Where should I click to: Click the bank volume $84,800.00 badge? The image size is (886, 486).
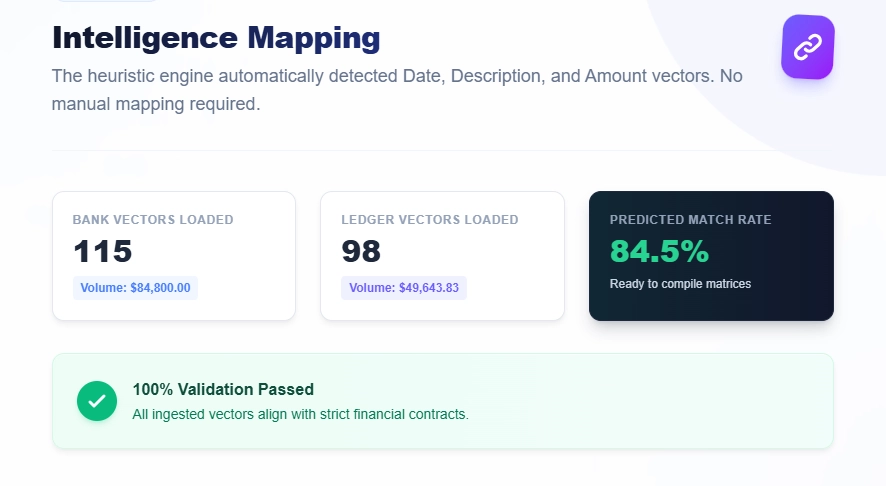point(135,288)
